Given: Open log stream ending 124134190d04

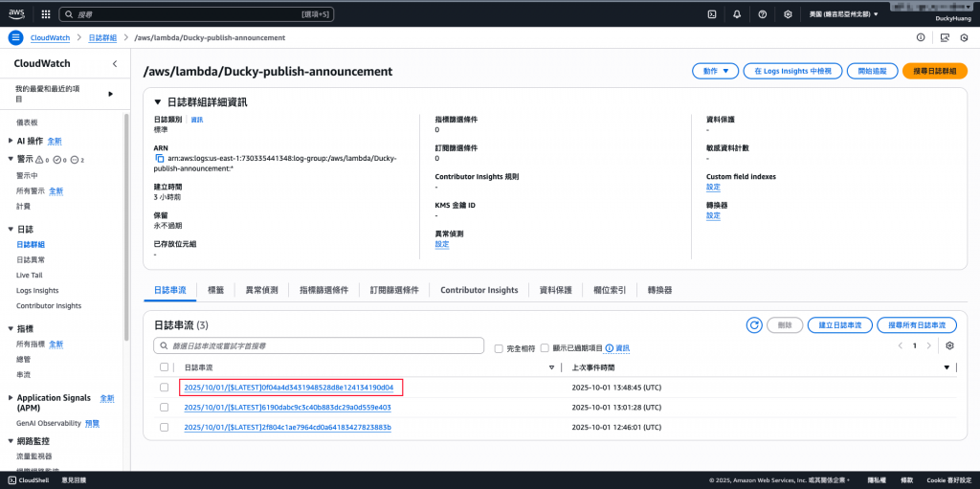Looking at the screenshot, I should (x=289, y=388).
